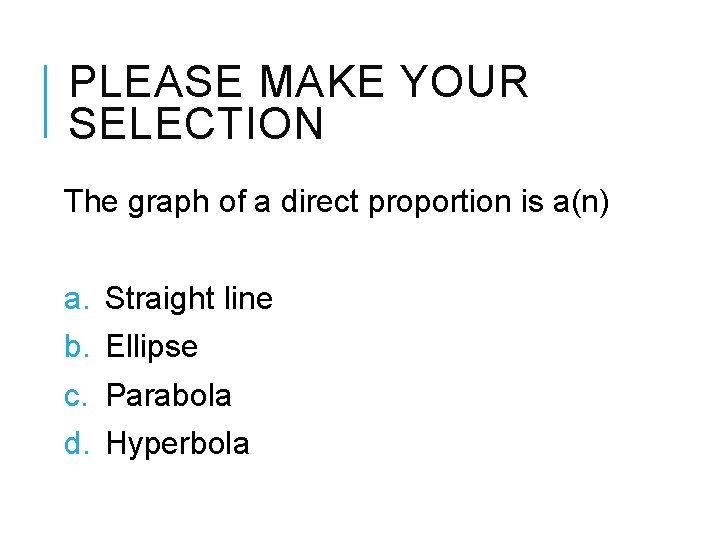Click the word proportion in the question
The height and width of the screenshot is (540, 720).
(x=440, y=202)
